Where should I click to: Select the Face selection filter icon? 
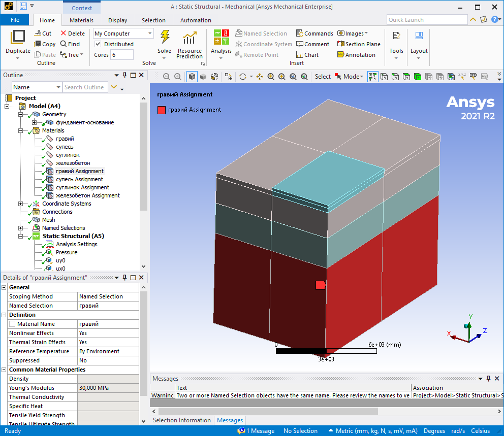406,77
